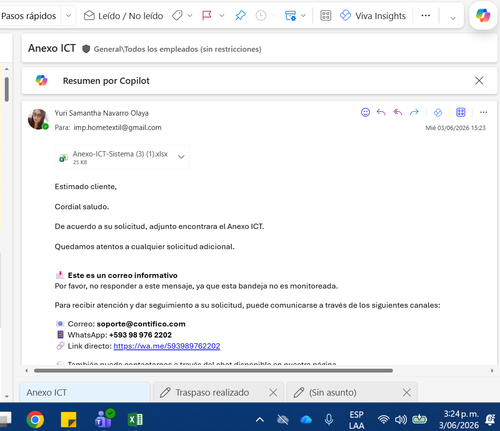Click WhatsApp number +593 98 976 2202
The image size is (500, 431).
(140, 335)
